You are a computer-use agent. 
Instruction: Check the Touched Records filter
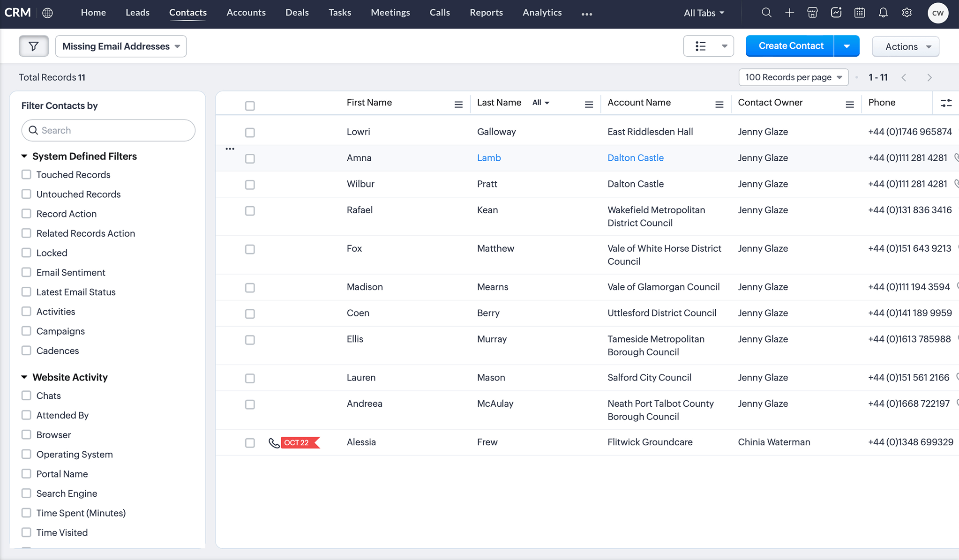pos(26,174)
